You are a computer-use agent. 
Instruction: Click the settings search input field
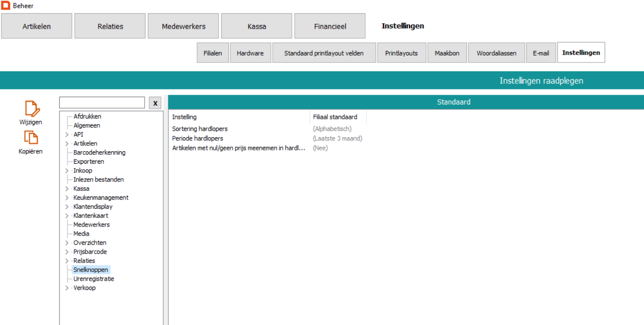point(102,103)
